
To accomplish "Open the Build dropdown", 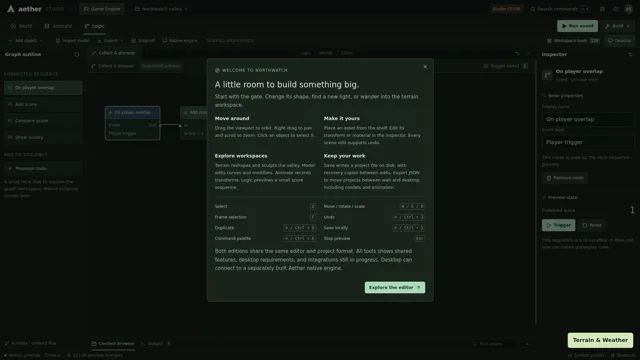I will click(618, 26).
